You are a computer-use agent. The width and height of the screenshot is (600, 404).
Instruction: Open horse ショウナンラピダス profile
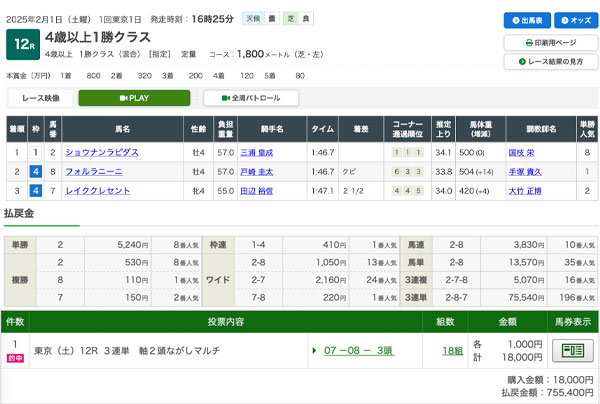(101, 152)
